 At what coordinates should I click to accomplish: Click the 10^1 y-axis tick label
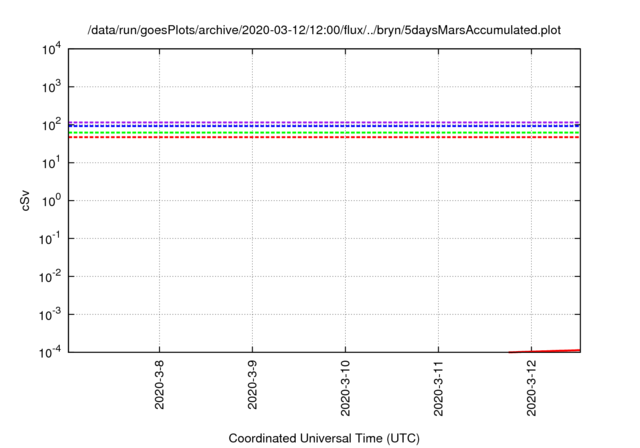[51, 163]
